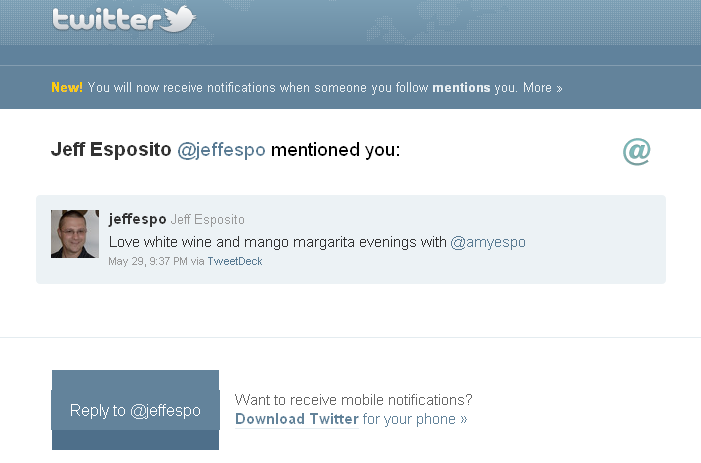The image size is (701, 463).
Task: Open the May 29, 9:37 PM timestamp
Action: 148,261
